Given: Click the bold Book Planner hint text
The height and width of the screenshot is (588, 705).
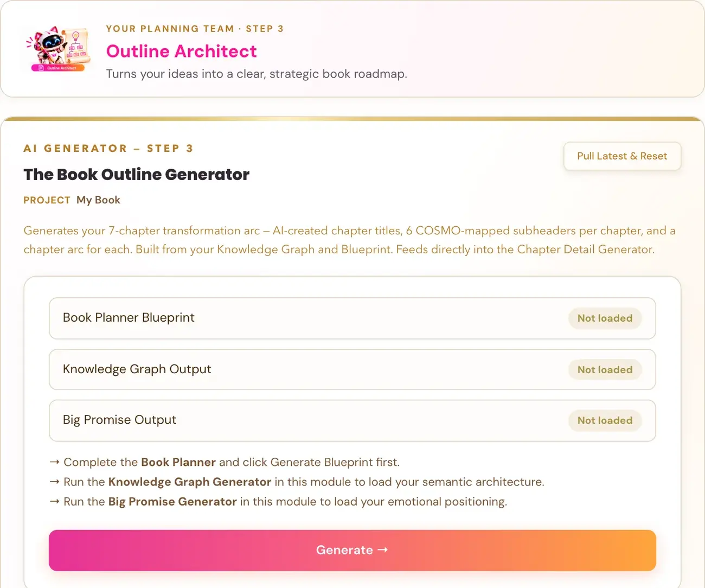Looking at the screenshot, I should [x=178, y=462].
